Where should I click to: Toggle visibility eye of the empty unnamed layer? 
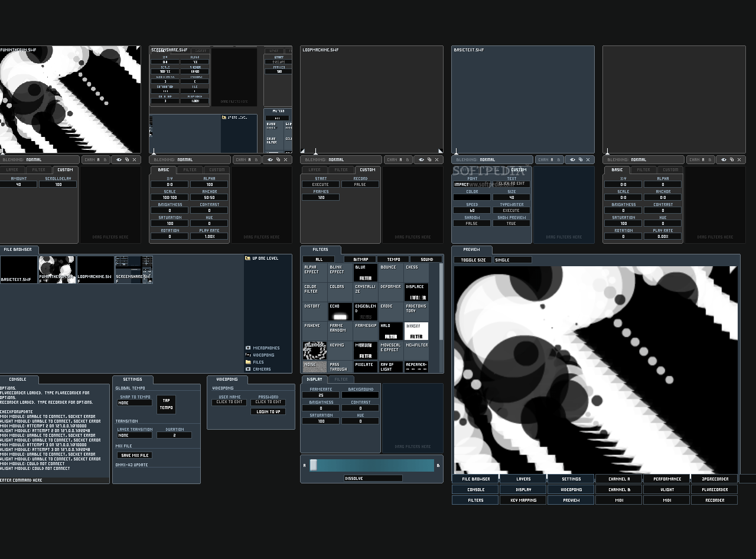[x=724, y=159]
